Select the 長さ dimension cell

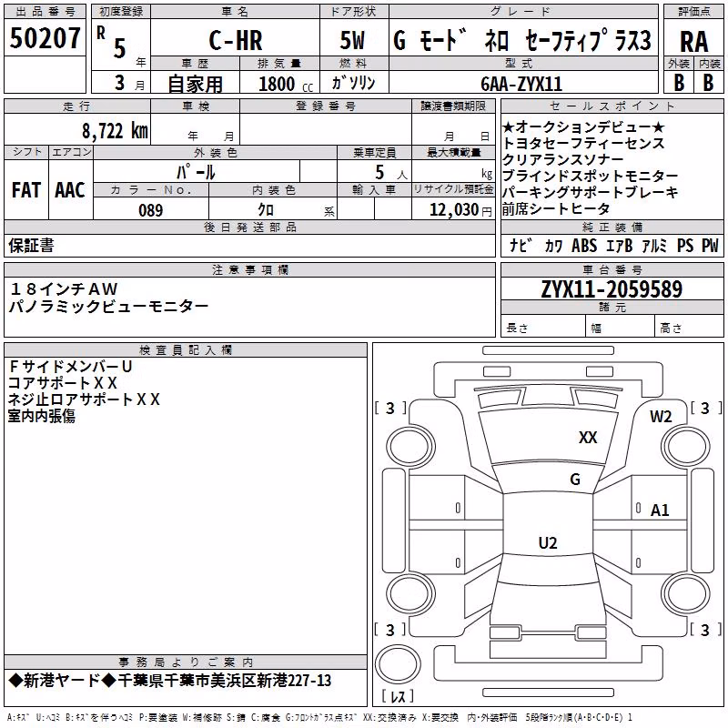click(542, 328)
